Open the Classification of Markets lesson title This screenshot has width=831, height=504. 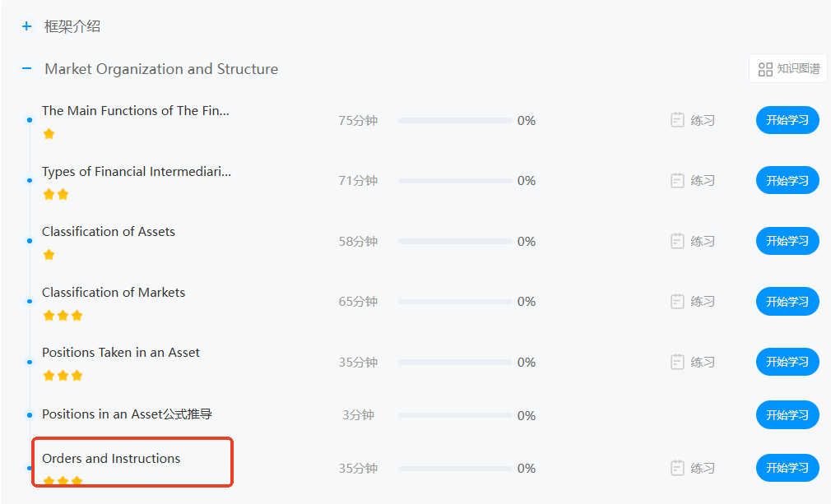(114, 292)
